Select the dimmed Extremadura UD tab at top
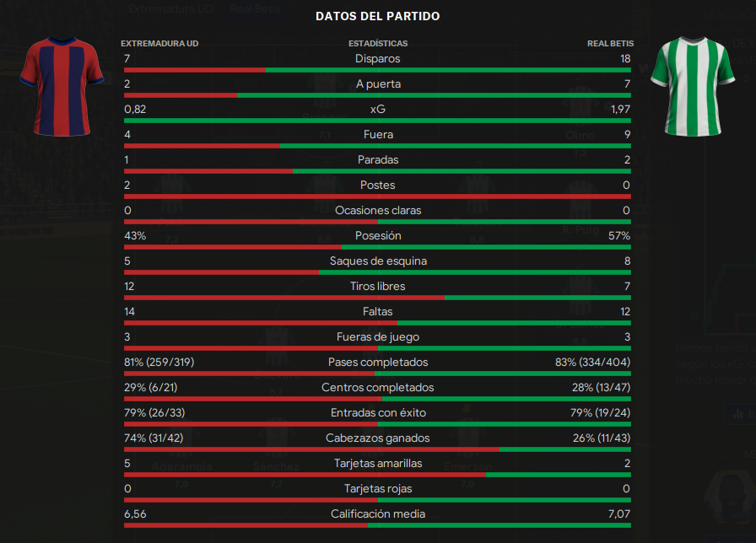The height and width of the screenshot is (543, 756). 170,8
